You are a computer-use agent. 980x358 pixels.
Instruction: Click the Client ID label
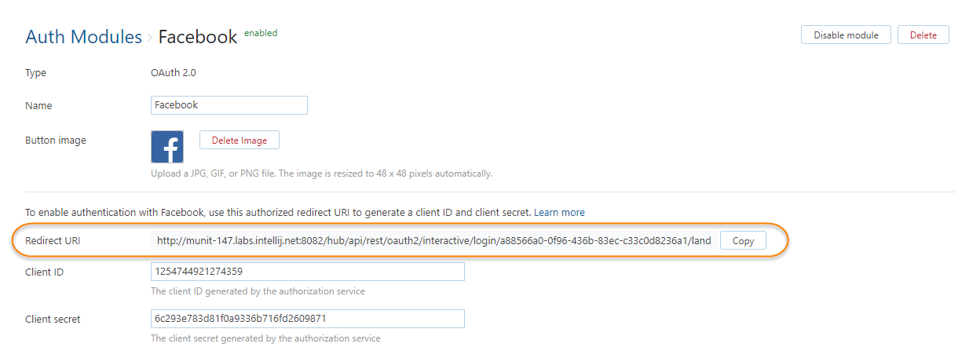pos(44,272)
